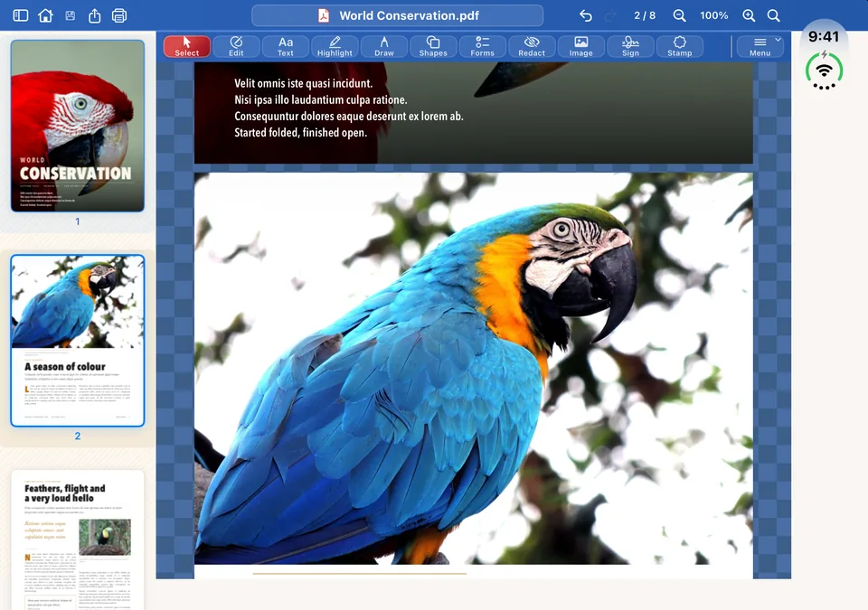
Task: Click the 9:41 clock
Action: coord(824,36)
